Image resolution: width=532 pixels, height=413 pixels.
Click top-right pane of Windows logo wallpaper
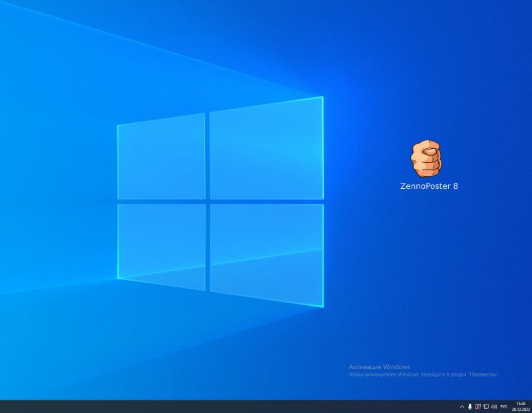[x=266, y=150]
